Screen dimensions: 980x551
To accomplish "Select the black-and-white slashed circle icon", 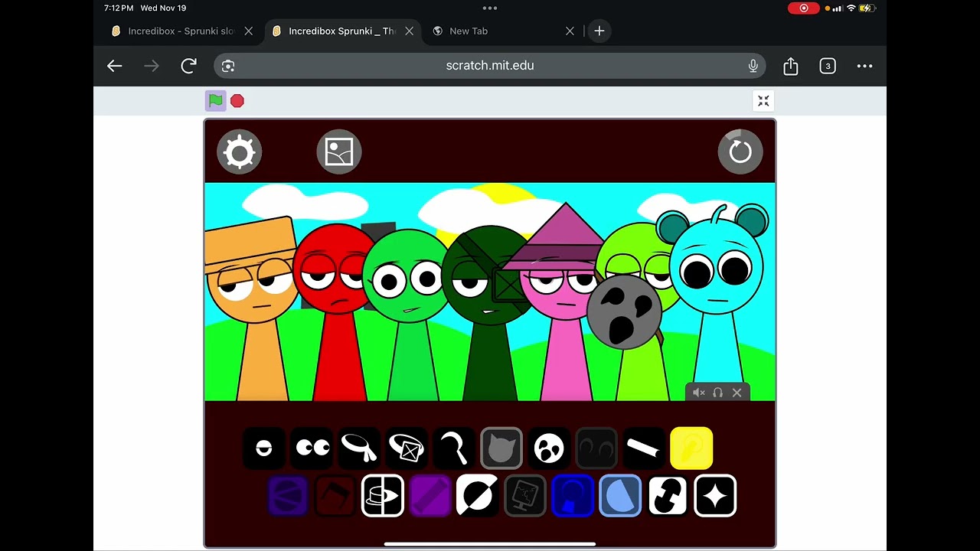I will pos(478,496).
